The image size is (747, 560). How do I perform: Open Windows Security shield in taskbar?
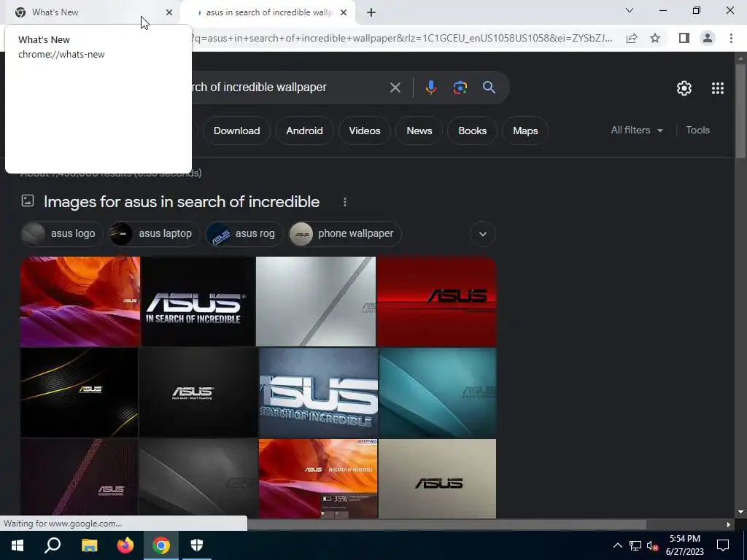(197, 545)
